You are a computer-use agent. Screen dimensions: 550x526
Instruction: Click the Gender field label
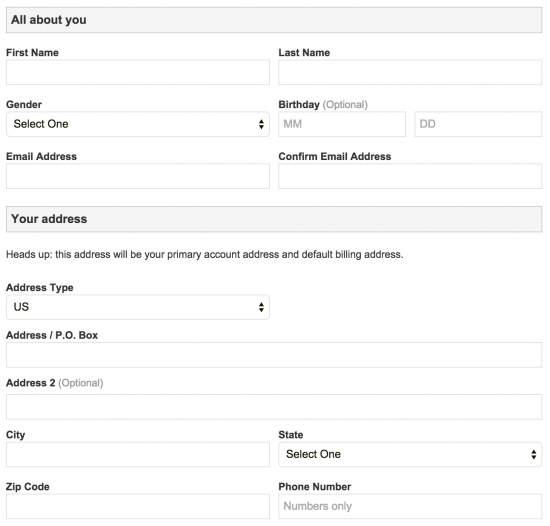click(24, 104)
